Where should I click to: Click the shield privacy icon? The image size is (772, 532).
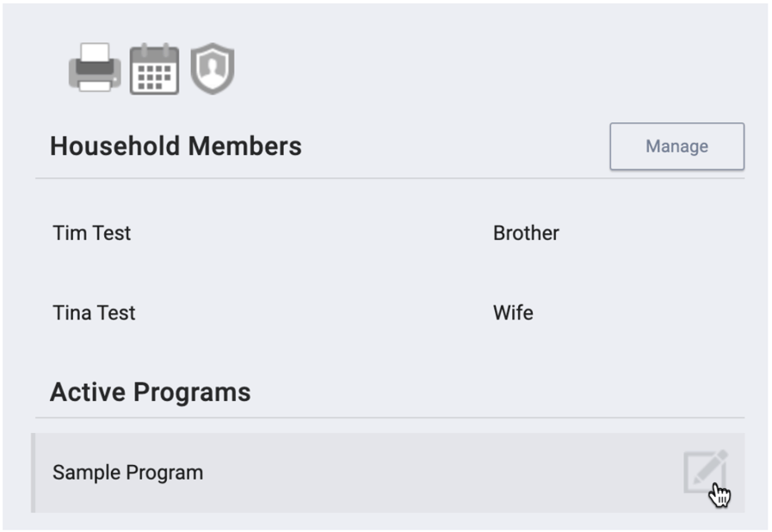212,68
